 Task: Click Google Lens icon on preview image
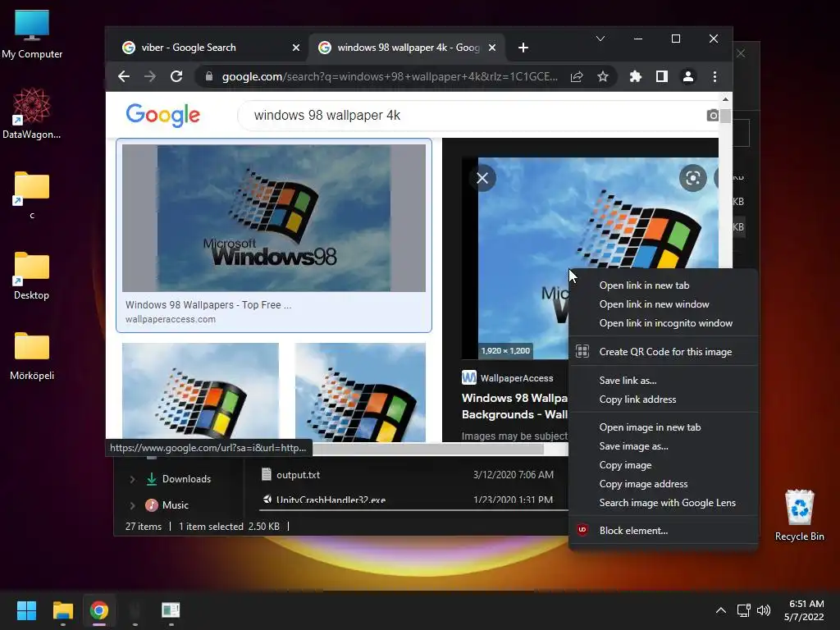pyautogui.click(x=692, y=178)
